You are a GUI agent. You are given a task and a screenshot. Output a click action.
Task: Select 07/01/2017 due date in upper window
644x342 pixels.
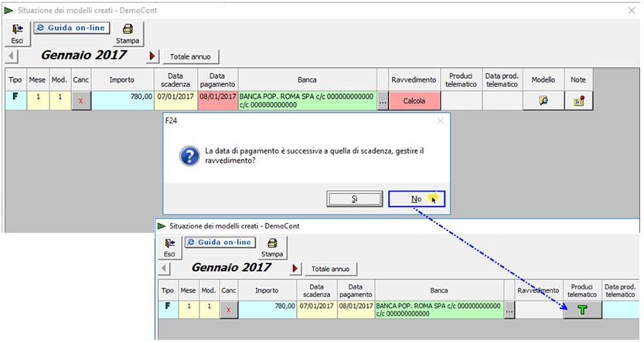(x=175, y=101)
